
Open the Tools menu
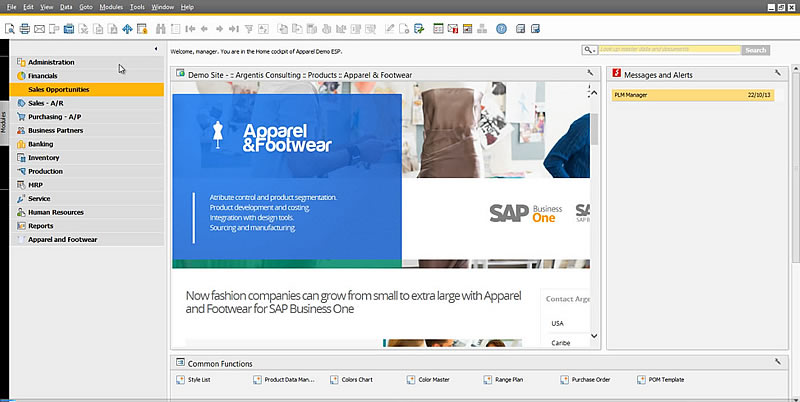point(137,7)
